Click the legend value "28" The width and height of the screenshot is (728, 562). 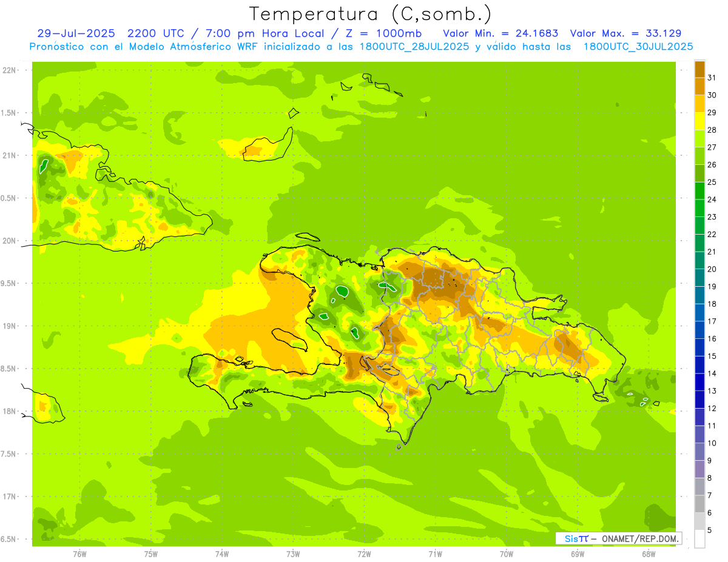pyautogui.click(x=712, y=130)
